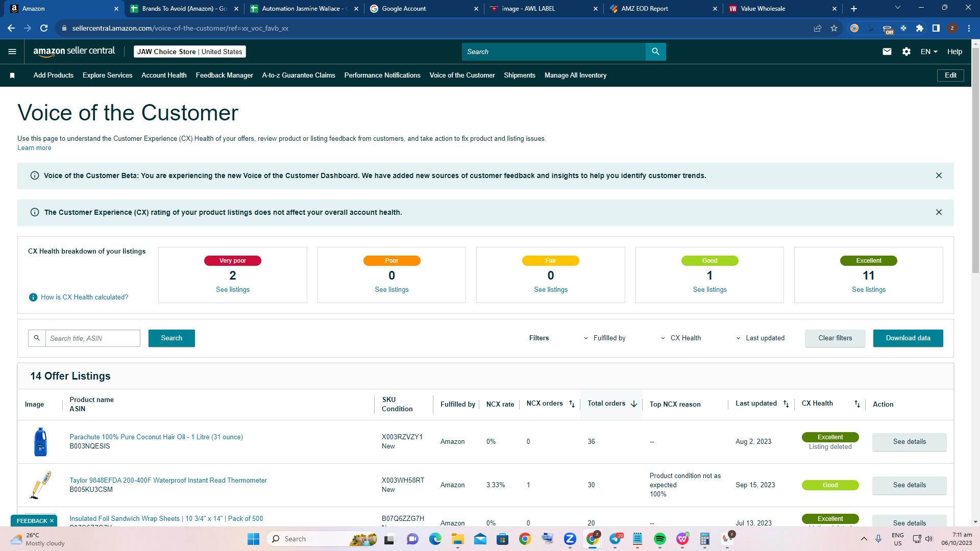Click the bookmark icon in favorites bar
This screenshot has height=551, width=980.
pyautogui.click(x=12, y=76)
